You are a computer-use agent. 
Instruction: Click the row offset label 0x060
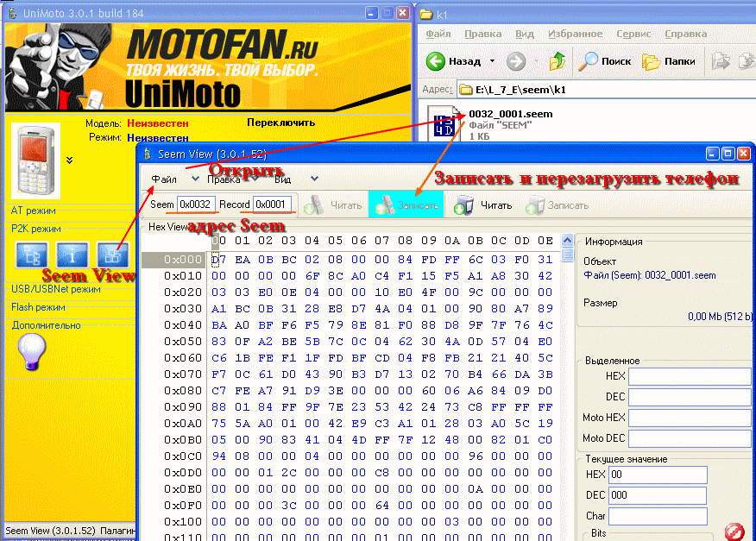tap(182, 358)
